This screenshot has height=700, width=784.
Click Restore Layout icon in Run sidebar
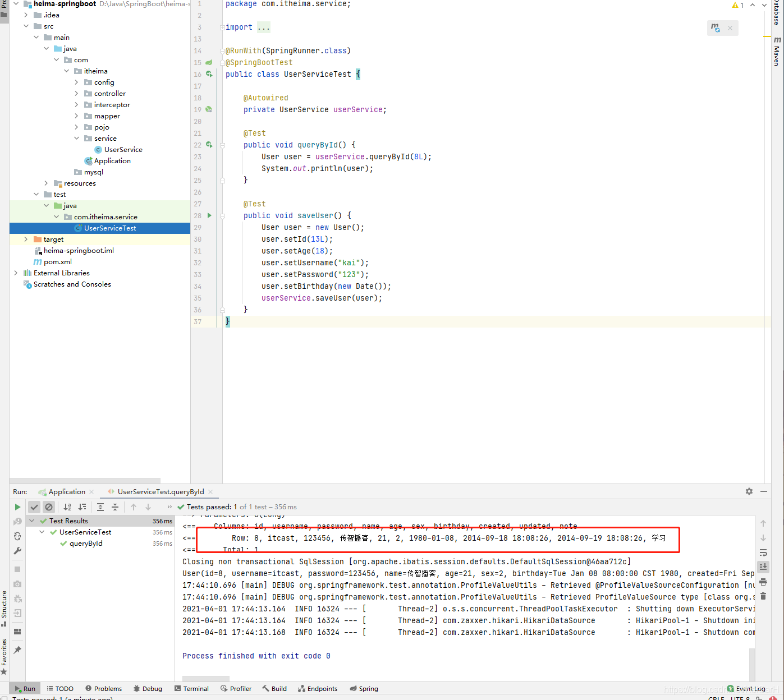(x=17, y=632)
